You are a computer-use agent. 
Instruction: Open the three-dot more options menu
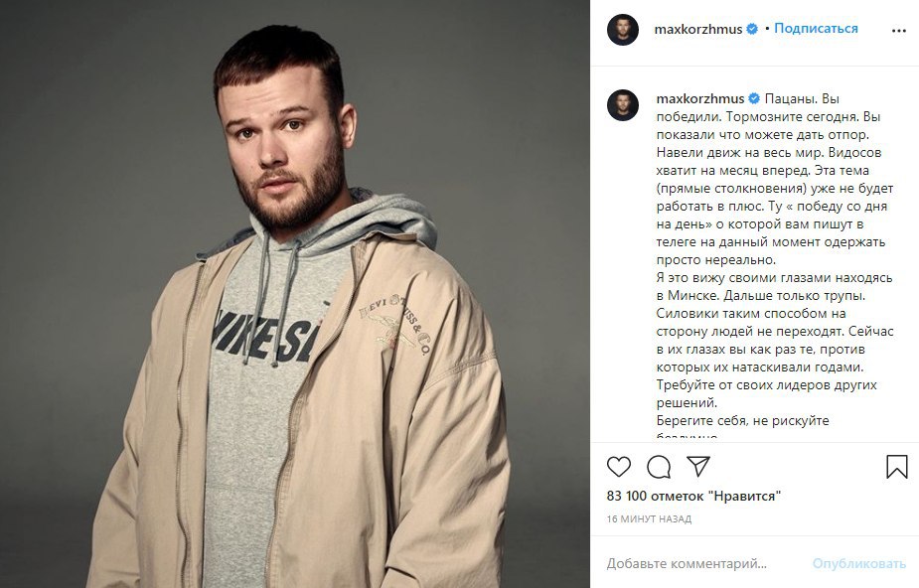[x=898, y=31]
